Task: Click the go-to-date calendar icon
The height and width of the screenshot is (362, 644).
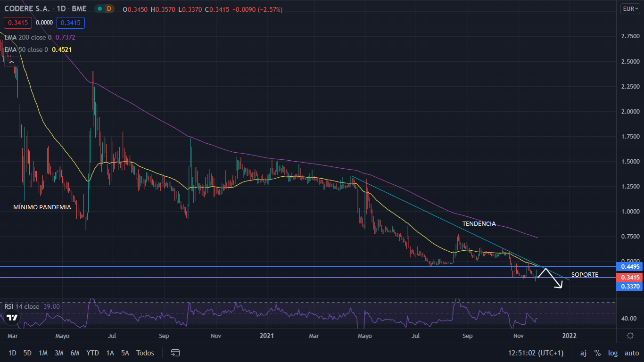Action: pos(175,353)
